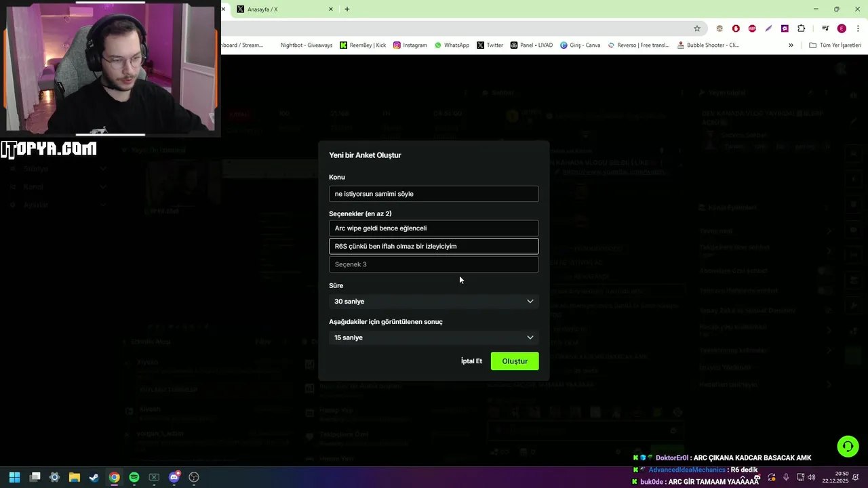Open the notification bell in system tray
868x488 pixels.
(x=857, y=477)
